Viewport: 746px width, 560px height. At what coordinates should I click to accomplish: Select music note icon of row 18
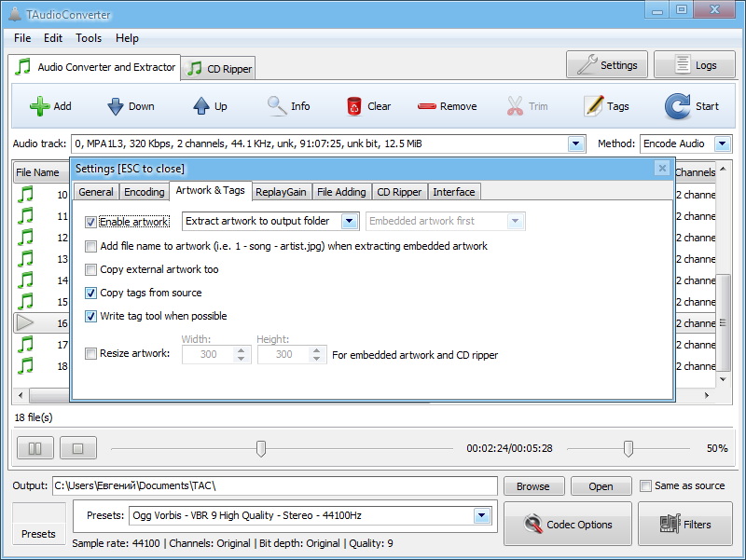coord(26,365)
